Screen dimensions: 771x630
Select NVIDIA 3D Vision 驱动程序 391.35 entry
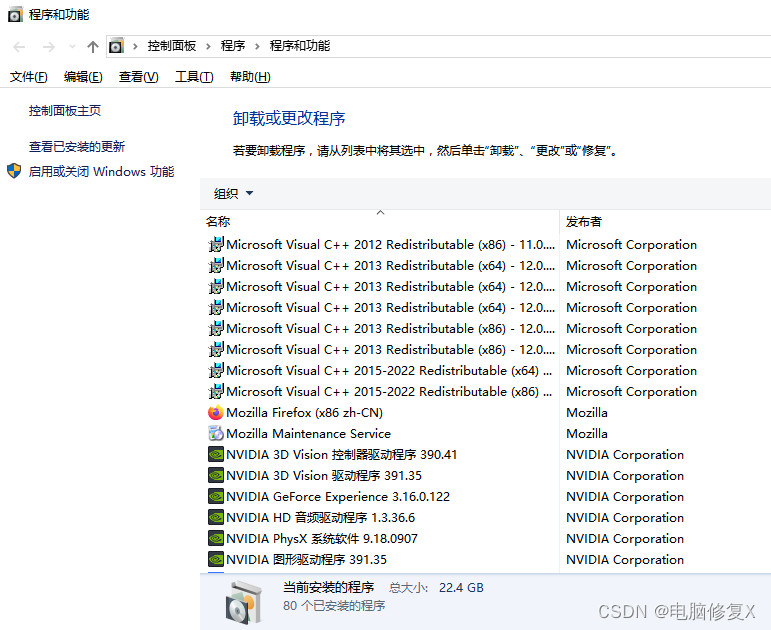pos(324,476)
